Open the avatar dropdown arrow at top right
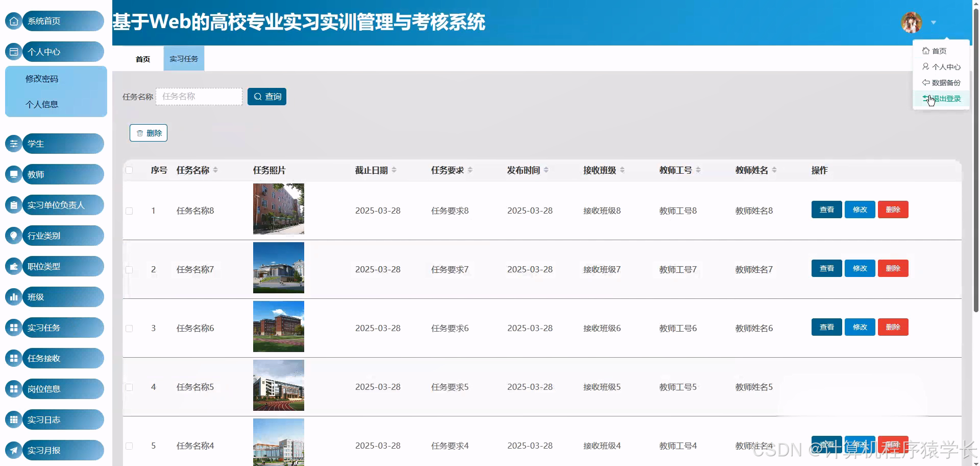 point(934,22)
